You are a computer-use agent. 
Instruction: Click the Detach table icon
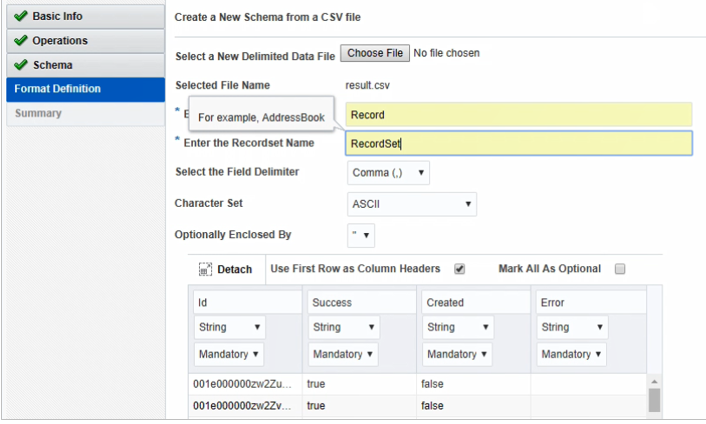click(205, 269)
